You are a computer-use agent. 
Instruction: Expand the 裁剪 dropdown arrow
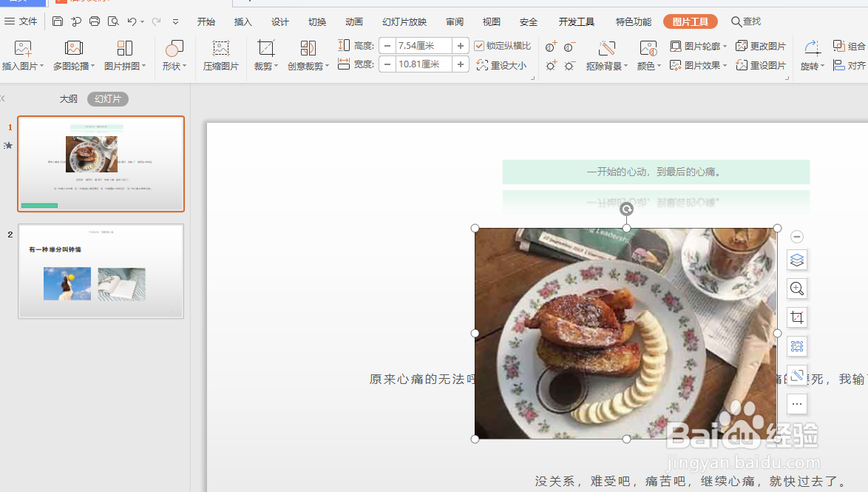[276, 66]
